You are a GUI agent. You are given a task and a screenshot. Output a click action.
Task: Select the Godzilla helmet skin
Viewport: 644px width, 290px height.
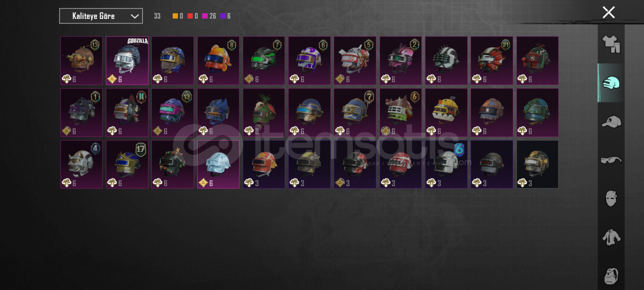pyautogui.click(x=127, y=61)
